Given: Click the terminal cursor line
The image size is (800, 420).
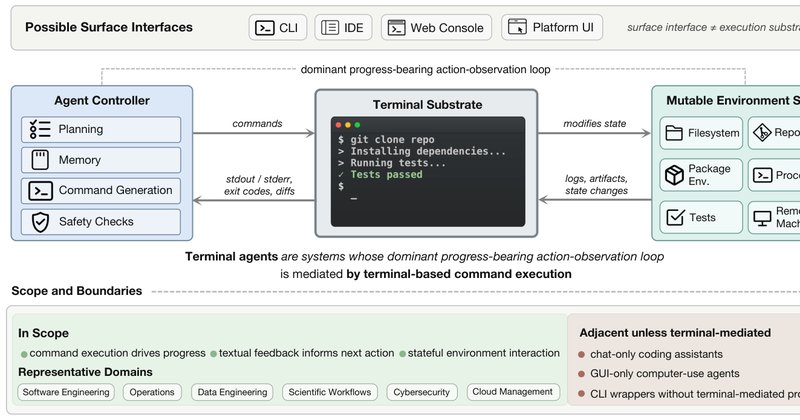Looking at the screenshot, I should [x=354, y=199].
